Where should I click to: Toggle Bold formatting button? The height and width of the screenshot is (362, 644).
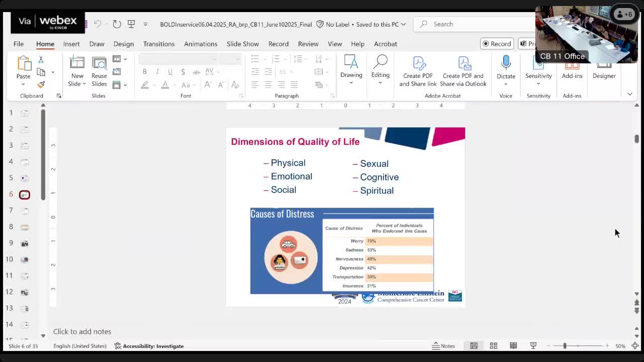pyautogui.click(x=144, y=72)
